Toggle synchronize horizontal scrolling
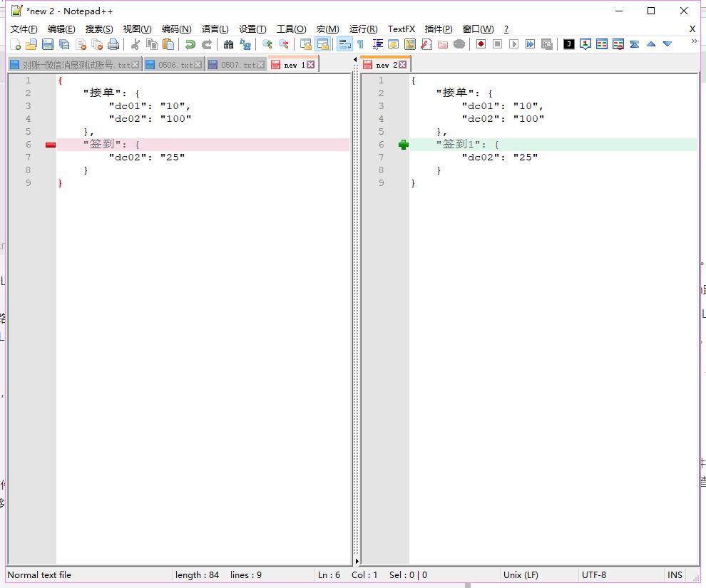Screen dimensions: 706x588 tap(322, 44)
